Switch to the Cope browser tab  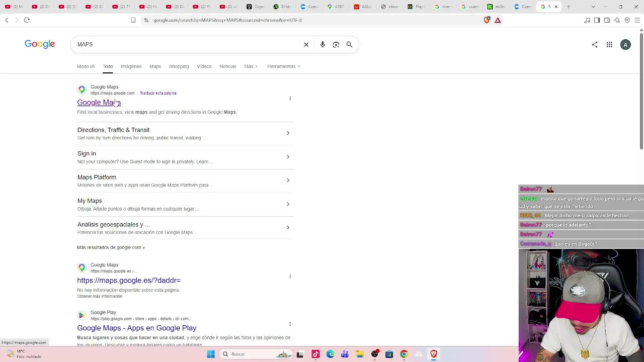coord(256,7)
